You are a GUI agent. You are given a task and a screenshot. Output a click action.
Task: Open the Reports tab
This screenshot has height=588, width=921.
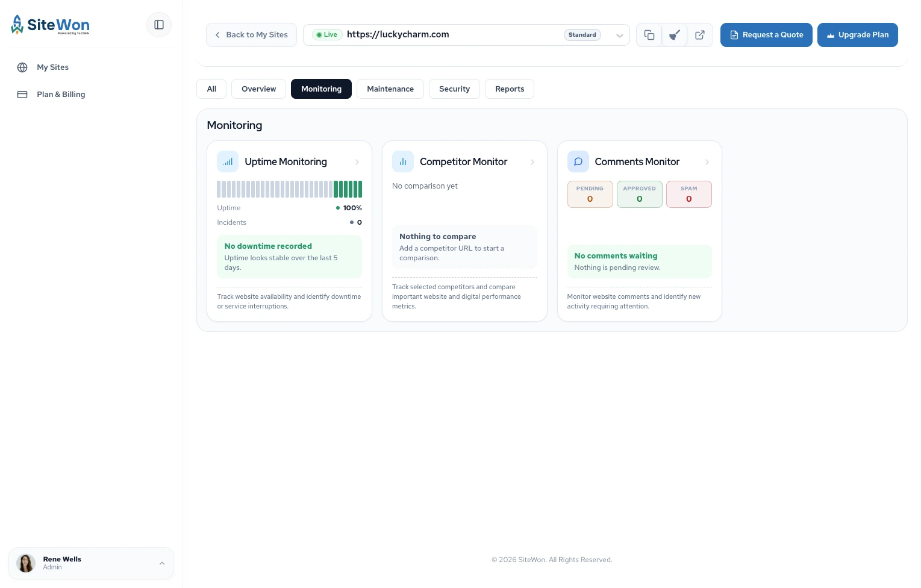pos(510,89)
